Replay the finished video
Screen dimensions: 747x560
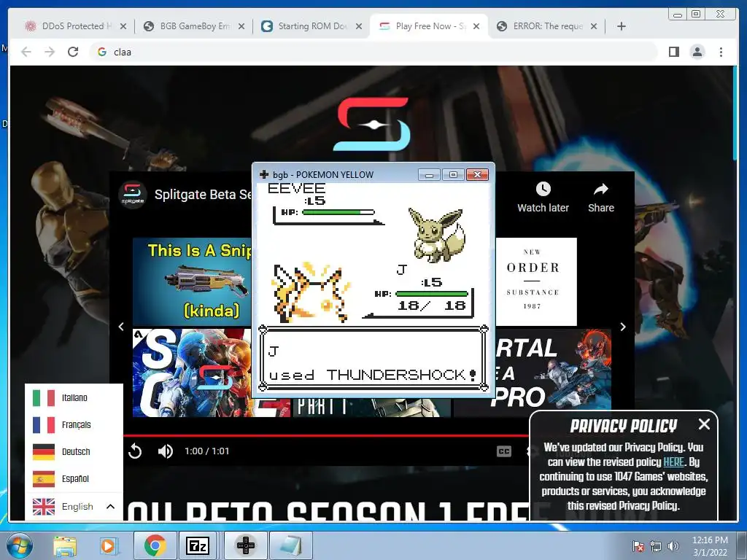(x=135, y=451)
